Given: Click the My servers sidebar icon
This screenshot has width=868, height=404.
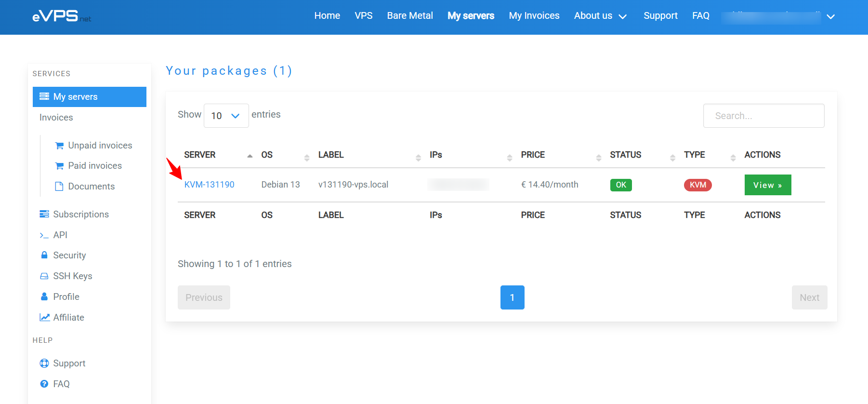Looking at the screenshot, I should (x=44, y=96).
